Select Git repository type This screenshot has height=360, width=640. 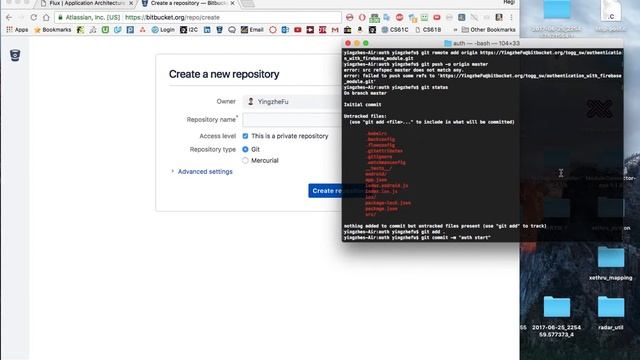245,149
